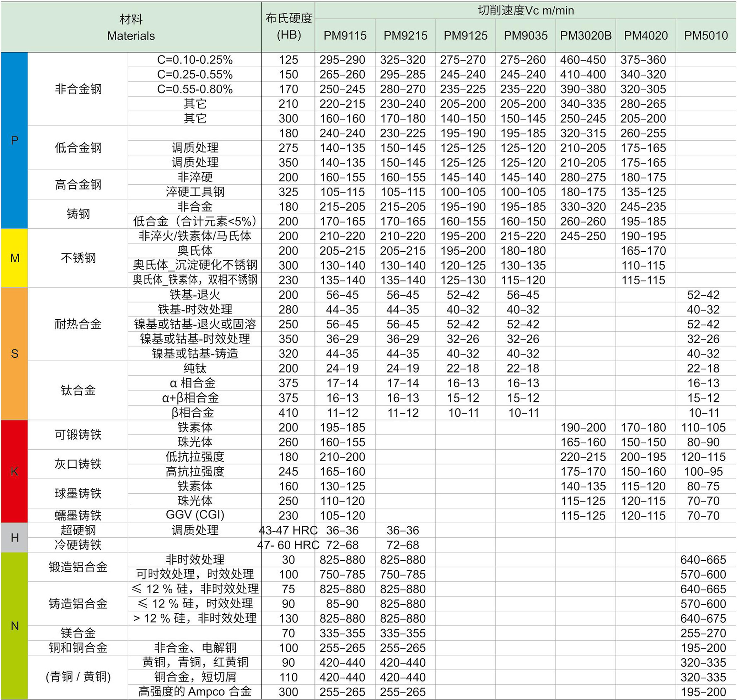Screen dimensions: 737x700
Task: Click the 可锻铸铁 material group
Action: [78, 434]
